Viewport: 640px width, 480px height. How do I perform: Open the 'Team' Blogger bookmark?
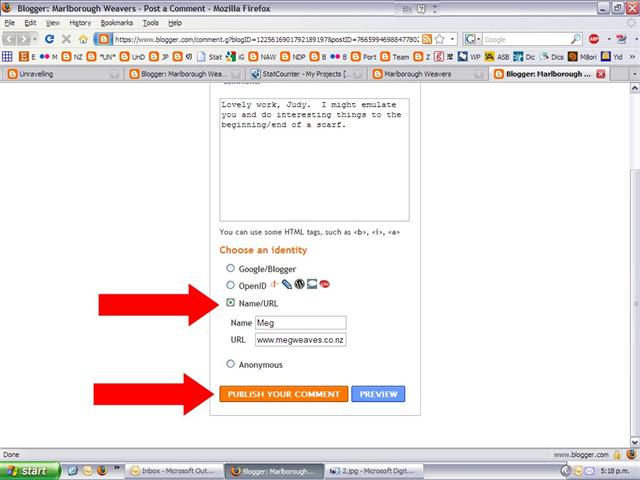pyautogui.click(x=395, y=57)
